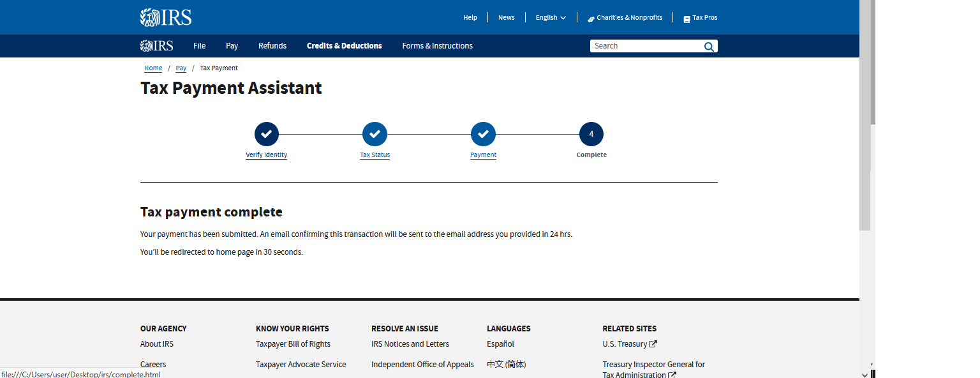This screenshot has width=980, height=378.
Task: Open Independent Office of Appeals link
Action: click(422, 365)
